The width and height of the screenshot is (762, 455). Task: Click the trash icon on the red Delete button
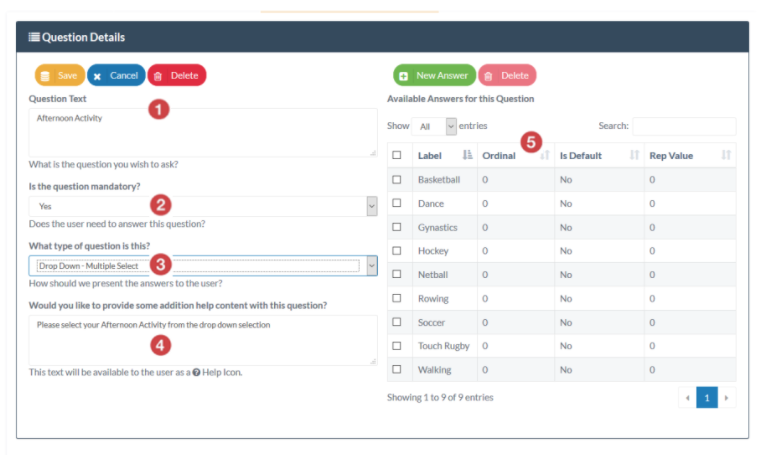click(158, 76)
